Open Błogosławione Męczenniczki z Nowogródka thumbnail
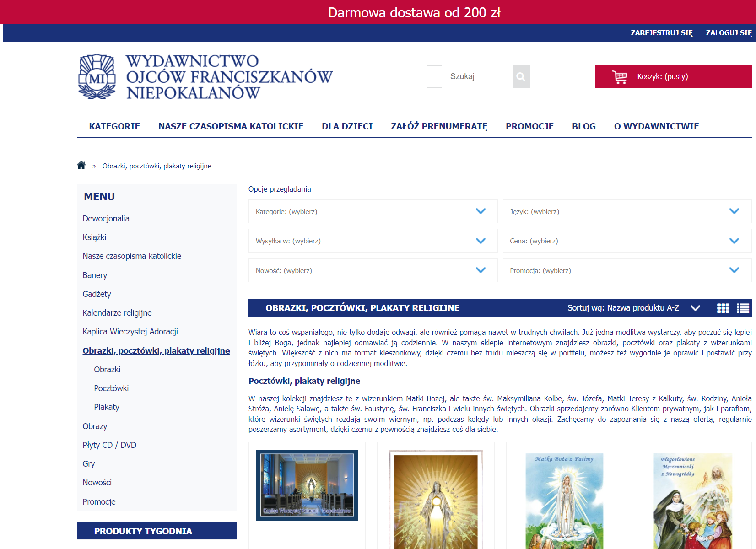The width and height of the screenshot is (756, 549). pos(693,501)
